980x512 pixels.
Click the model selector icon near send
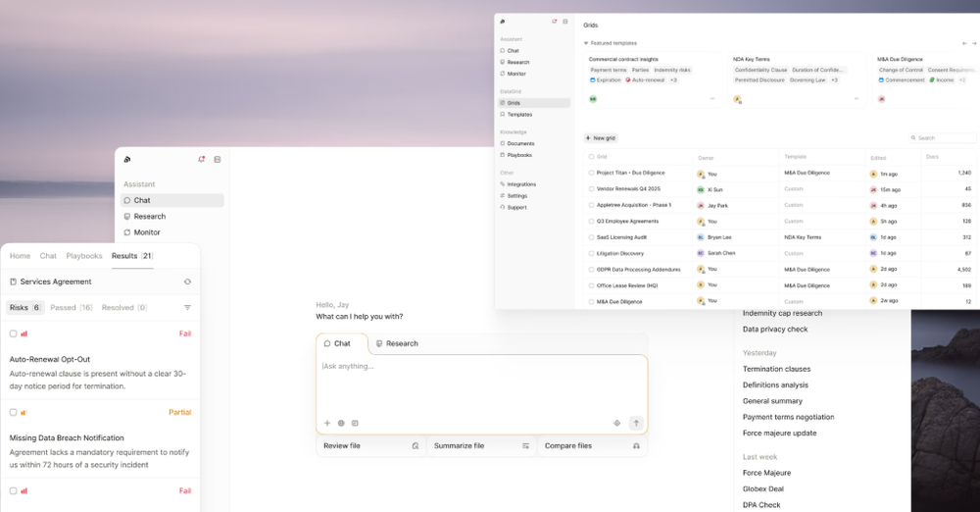tap(616, 423)
